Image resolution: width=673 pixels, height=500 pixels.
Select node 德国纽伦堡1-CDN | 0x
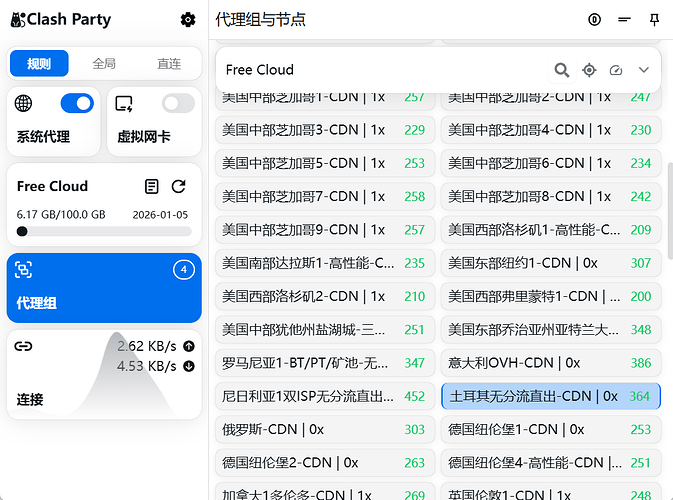coord(551,430)
